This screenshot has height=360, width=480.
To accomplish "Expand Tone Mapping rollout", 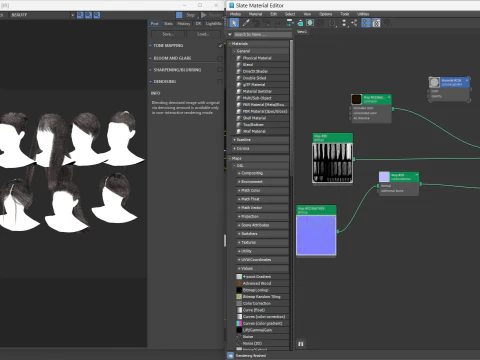I will coord(151,45).
